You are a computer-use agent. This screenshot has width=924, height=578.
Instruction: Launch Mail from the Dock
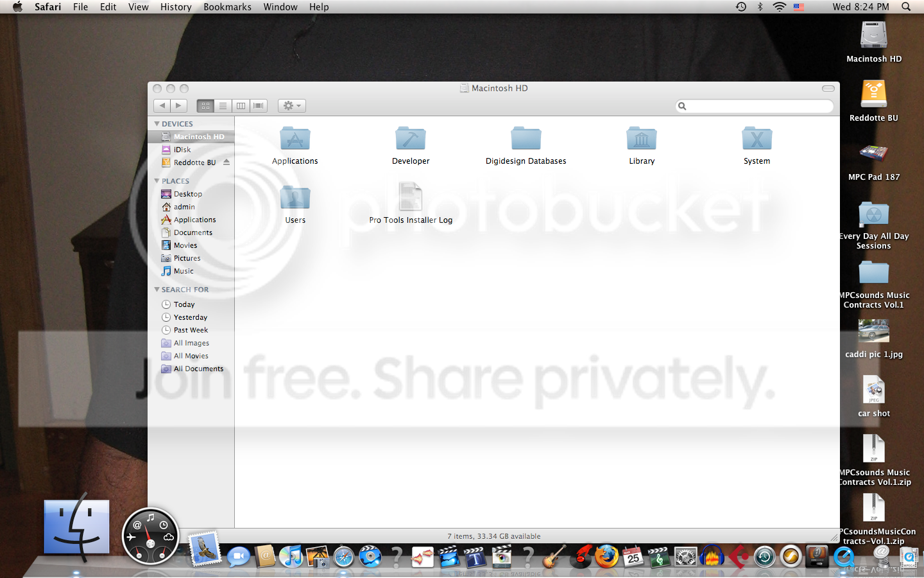point(205,548)
